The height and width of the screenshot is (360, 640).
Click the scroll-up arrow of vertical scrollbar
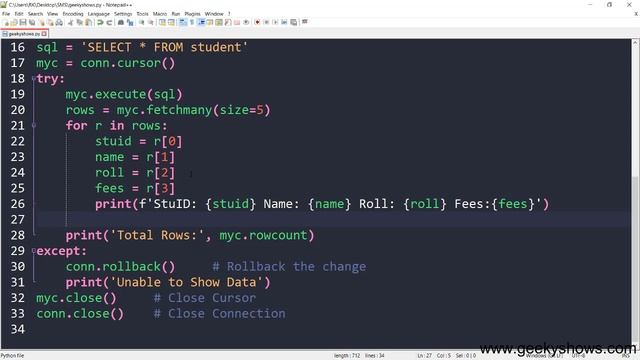pyautogui.click(x=635, y=42)
